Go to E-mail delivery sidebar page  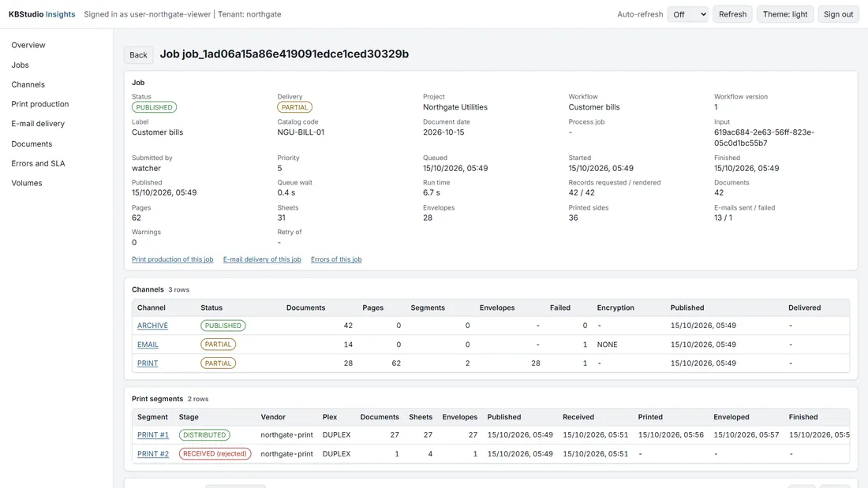[38, 124]
